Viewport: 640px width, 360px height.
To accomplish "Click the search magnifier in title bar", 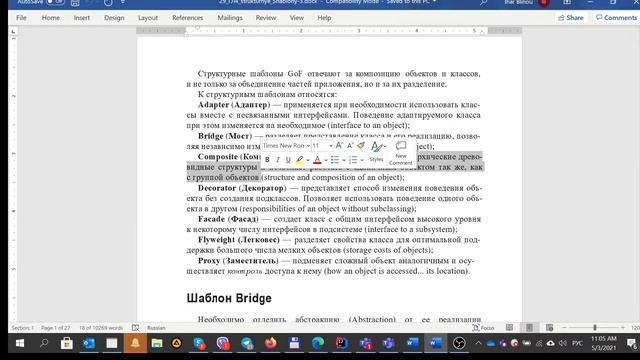I will [483, 2].
